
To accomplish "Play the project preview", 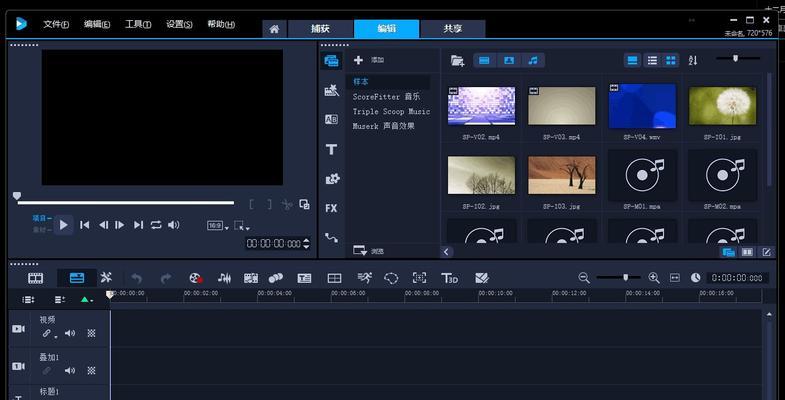I will point(64,225).
